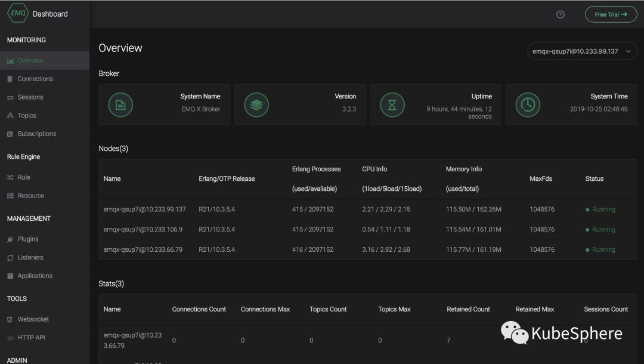Image resolution: width=644 pixels, height=364 pixels.
Task: Open the Connections page
Action: pos(45,79)
